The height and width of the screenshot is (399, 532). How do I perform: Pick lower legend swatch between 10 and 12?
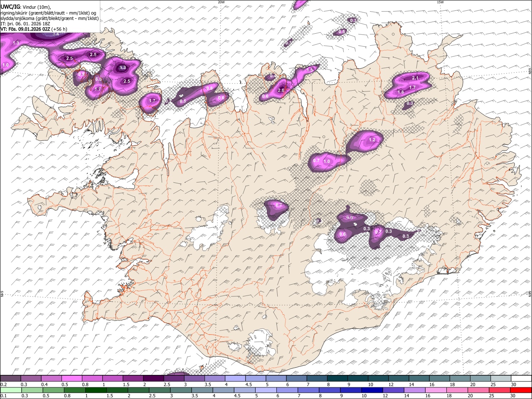click(x=372, y=390)
